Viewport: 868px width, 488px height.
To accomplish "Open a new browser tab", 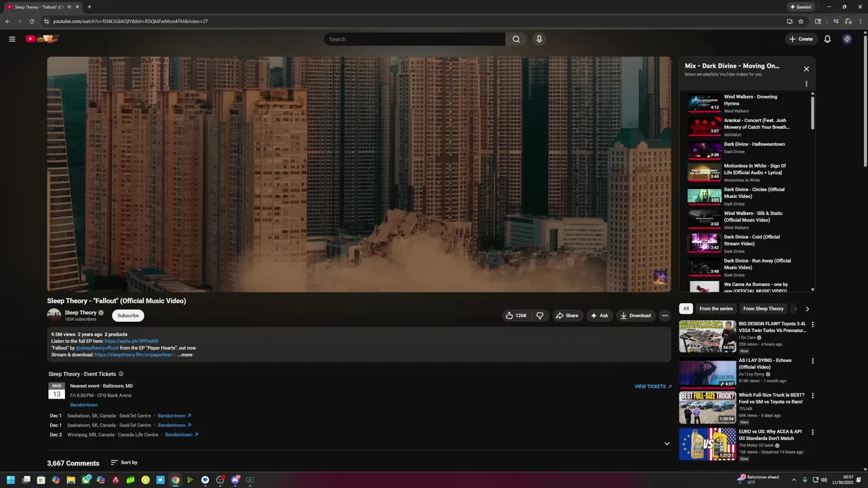I will pyautogui.click(x=90, y=7).
